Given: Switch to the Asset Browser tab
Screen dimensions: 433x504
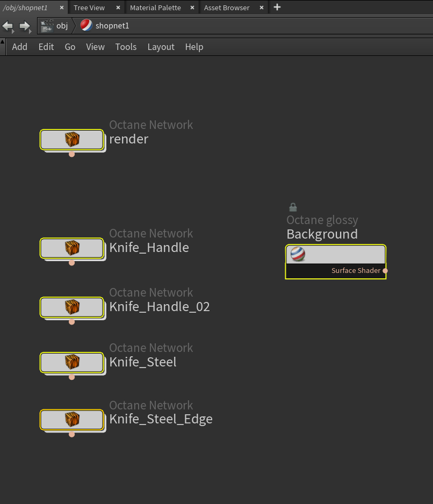Looking at the screenshot, I should 227,8.
